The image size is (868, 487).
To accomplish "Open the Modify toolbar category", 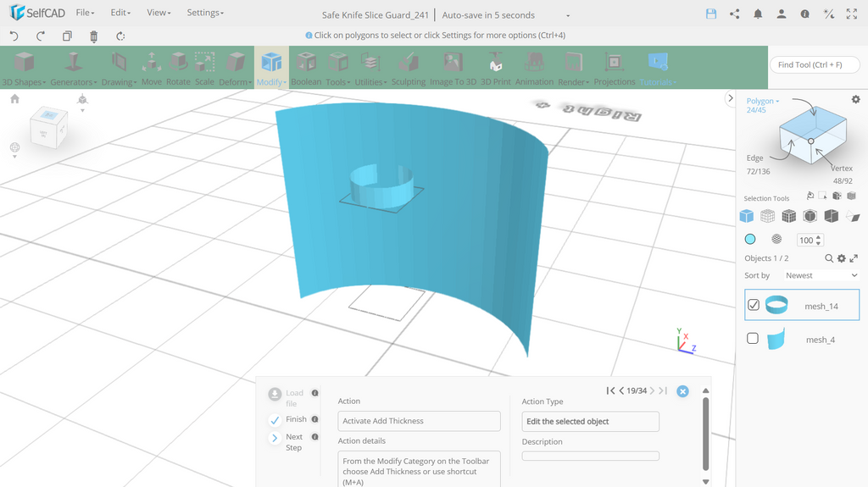I will coord(271,69).
